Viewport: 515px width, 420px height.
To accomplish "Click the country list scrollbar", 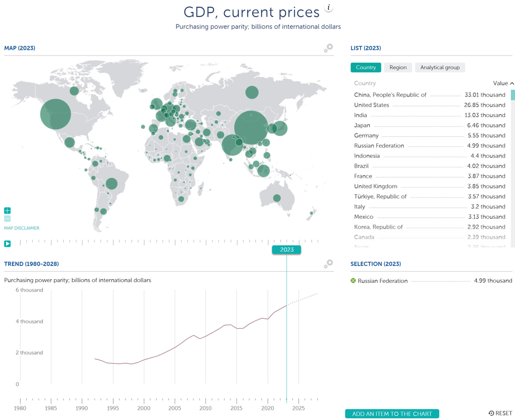I will pyautogui.click(x=512, y=95).
